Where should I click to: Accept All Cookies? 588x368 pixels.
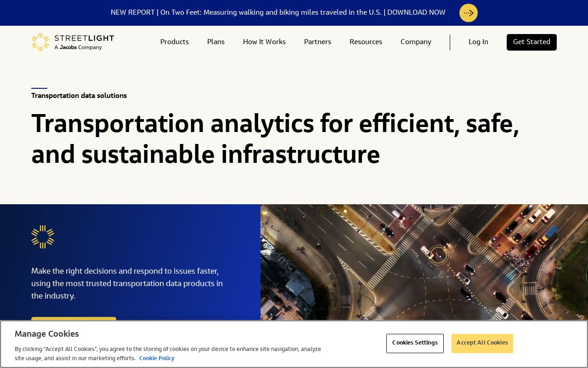pos(482,343)
